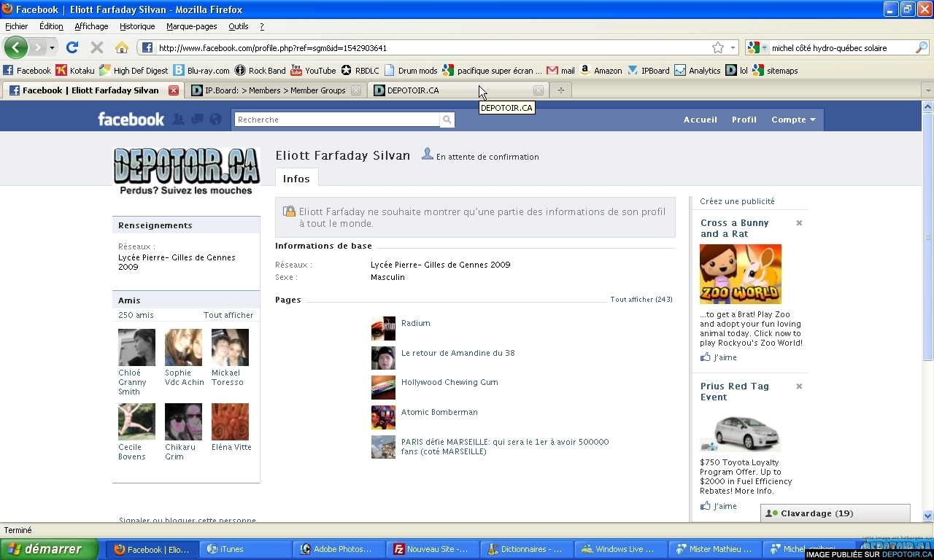The height and width of the screenshot is (560, 934).
Task: Open the Affichage menu
Action: pos(91,26)
